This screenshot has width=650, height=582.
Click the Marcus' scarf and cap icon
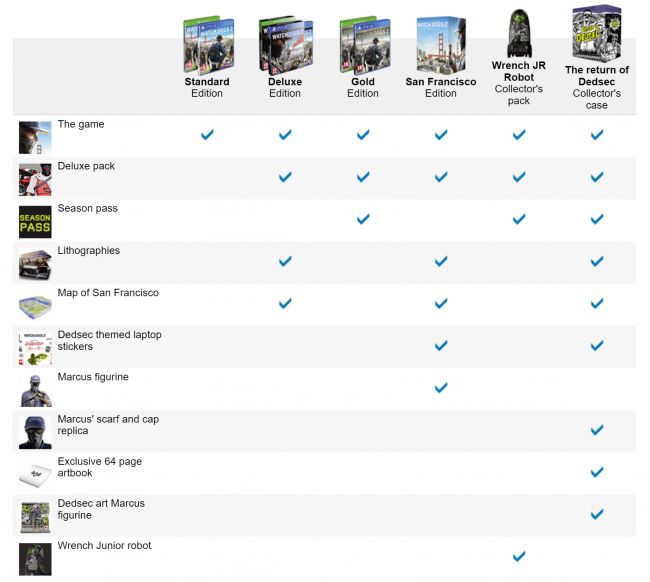pyautogui.click(x=35, y=432)
